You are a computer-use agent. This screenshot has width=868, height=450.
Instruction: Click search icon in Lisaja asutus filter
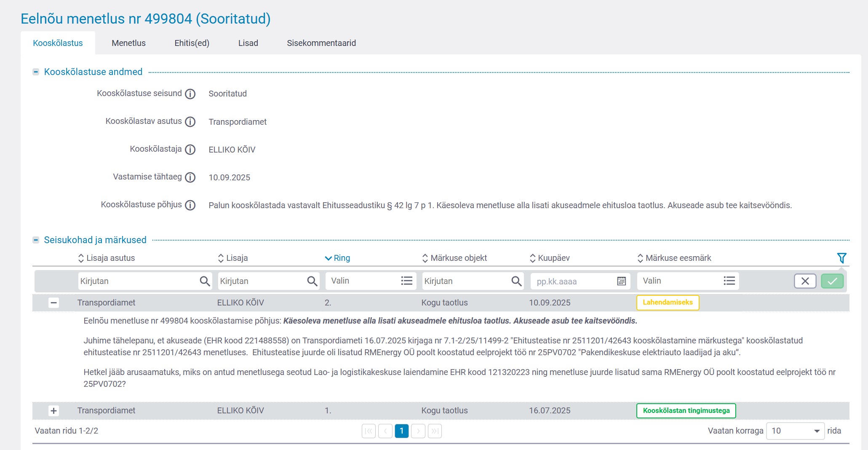click(x=205, y=281)
